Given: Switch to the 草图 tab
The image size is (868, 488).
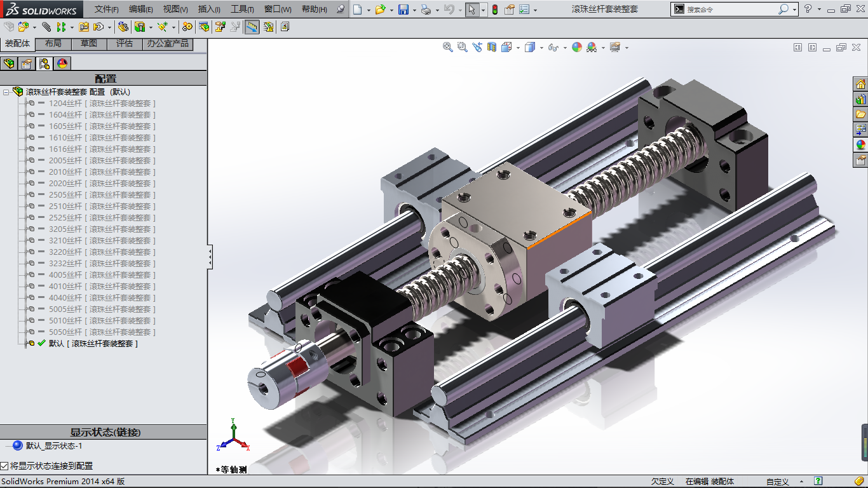Looking at the screenshot, I should pyautogui.click(x=89, y=44).
